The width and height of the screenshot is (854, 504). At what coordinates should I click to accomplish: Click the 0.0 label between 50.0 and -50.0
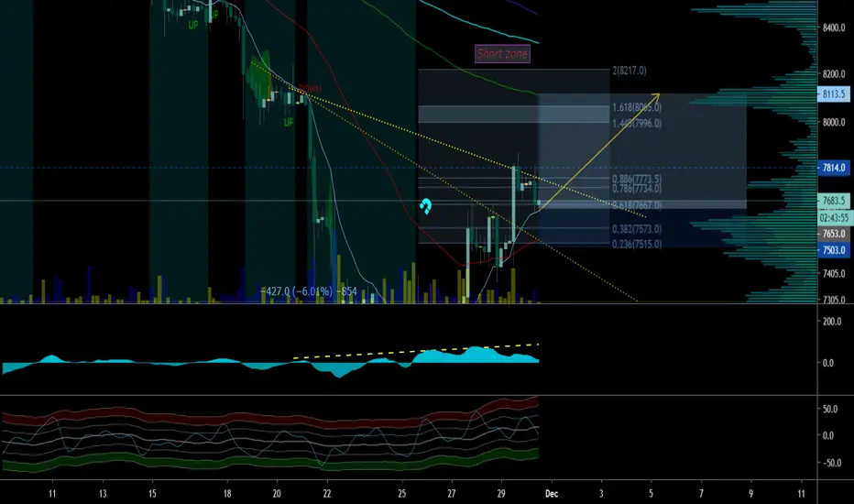[x=827, y=435]
